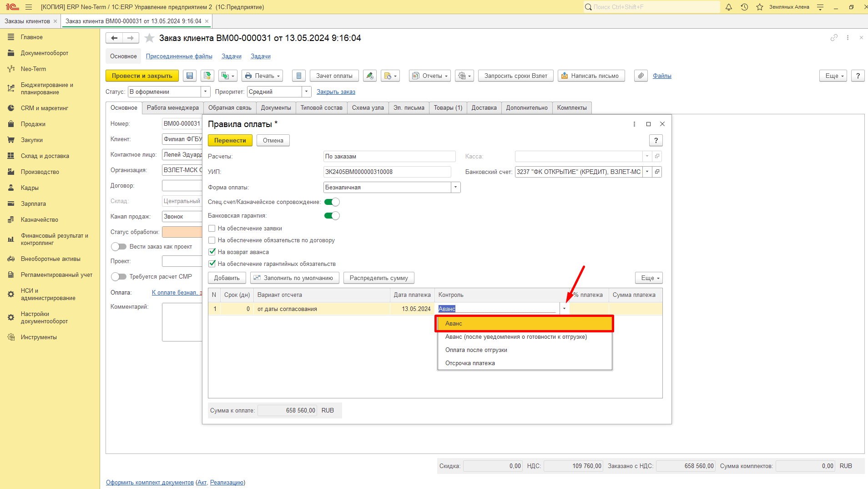Viewport: 868px width, 489px height.
Task: Toggle Спец.счет/Казначейское сопровождение switch
Action: pyautogui.click(x=332, y=202)
